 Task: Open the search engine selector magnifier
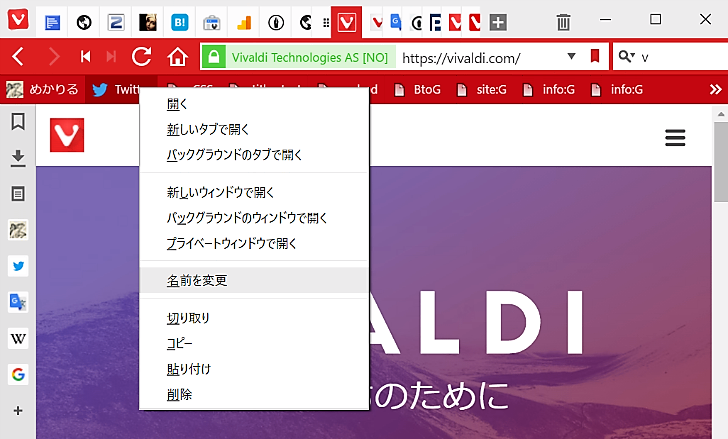(x=626, y=57)
